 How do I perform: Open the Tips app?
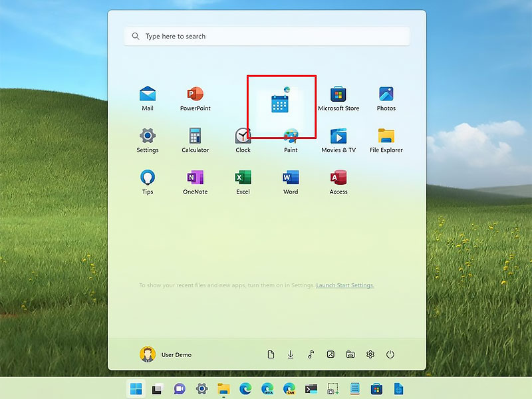pyautogui.click(x=148, y=182)
